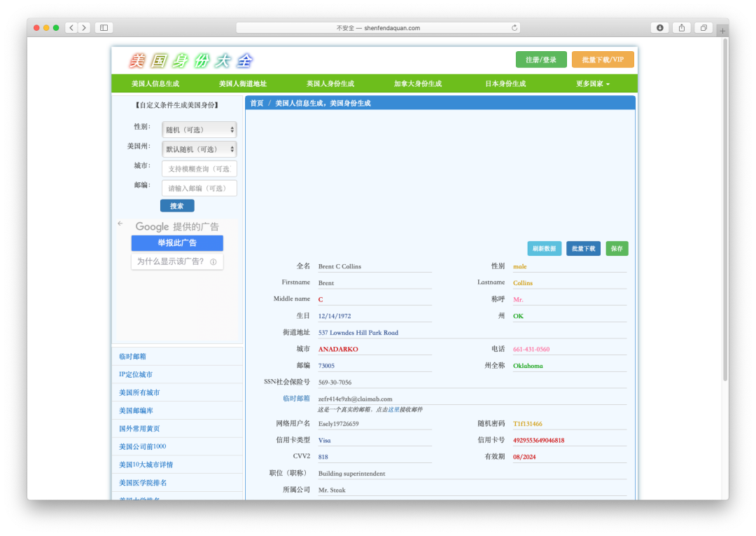Click the Safari share icon
Image resolution: width=756 pixels, height=536 pixels.
coord(682,28)
